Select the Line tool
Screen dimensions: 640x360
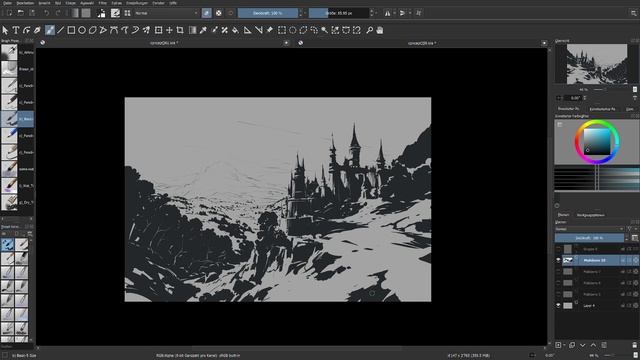pyautogui.click(x=60, y=30)
